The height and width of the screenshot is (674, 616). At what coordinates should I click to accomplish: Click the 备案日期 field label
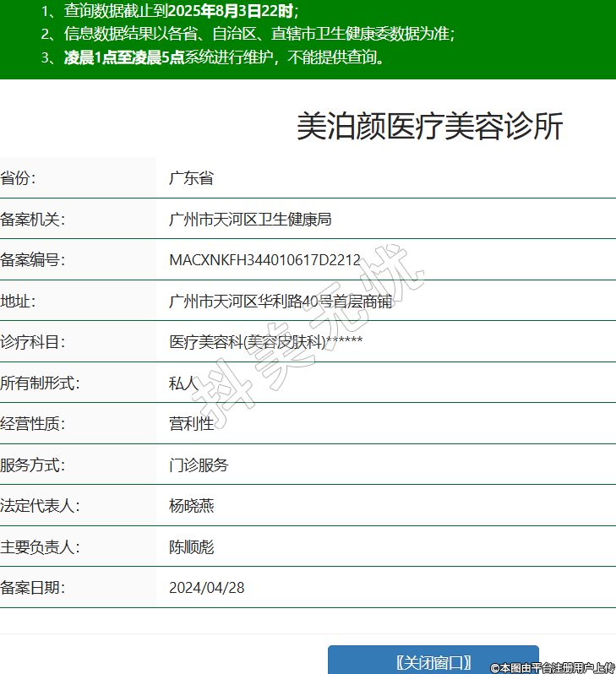[33, 588]
